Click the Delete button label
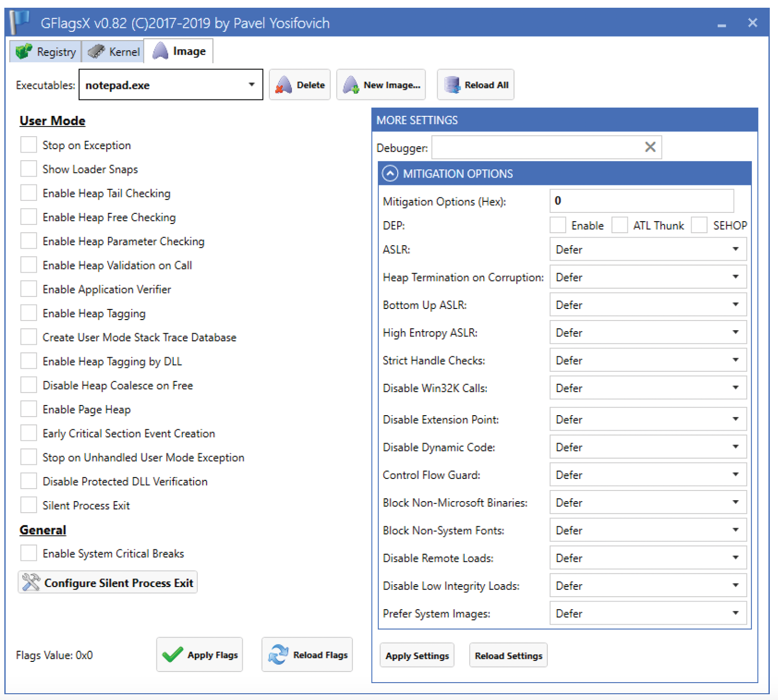The width and height of the screenshot is (778, 700). click(x=311, y=85)
